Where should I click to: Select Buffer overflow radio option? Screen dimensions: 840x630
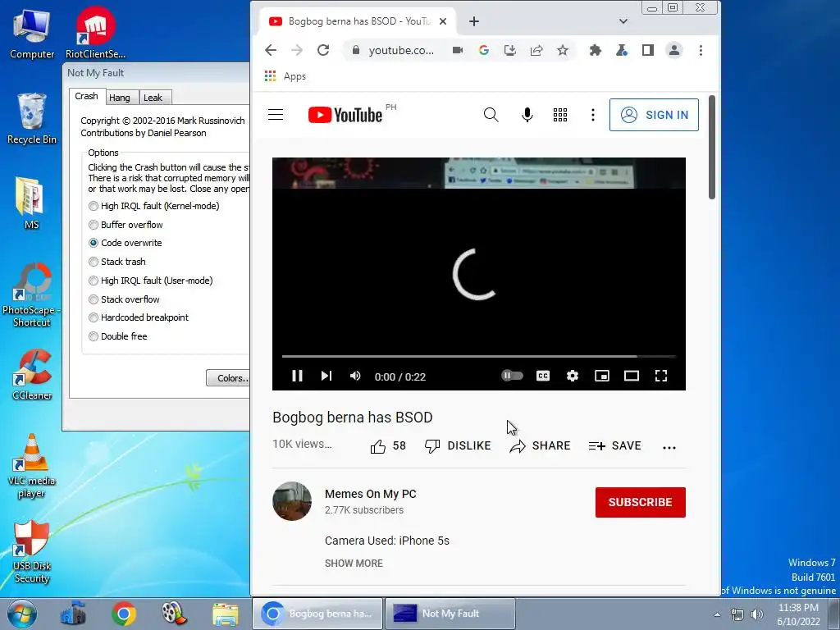point(126,225)
